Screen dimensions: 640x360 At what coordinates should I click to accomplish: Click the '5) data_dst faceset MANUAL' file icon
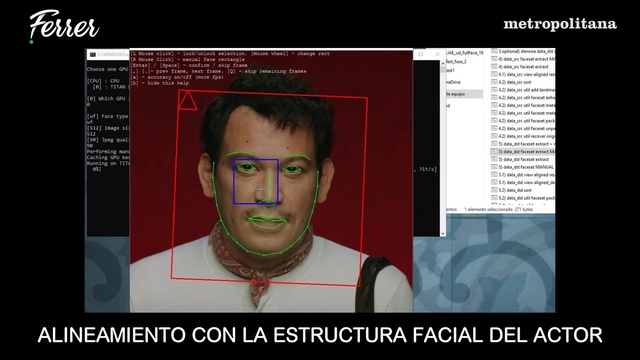(x=494, y=167)
